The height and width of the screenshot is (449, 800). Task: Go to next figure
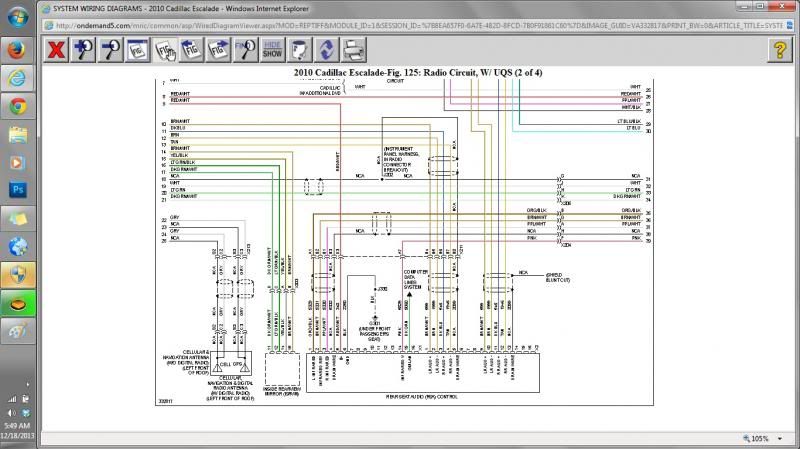[218, 50]
